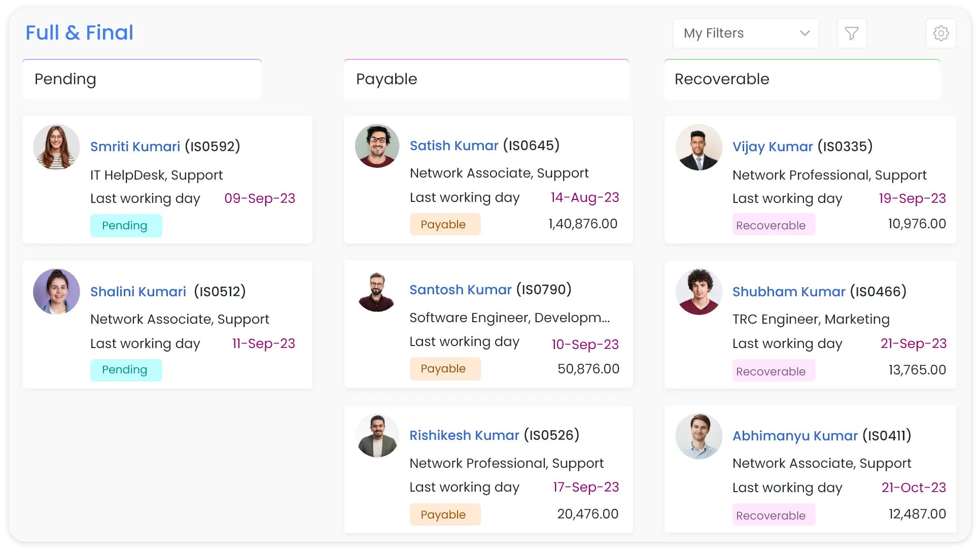Click Payable badge on Satish Kumar's card
This screenshot has width=980, height=552.
point(445,224)
